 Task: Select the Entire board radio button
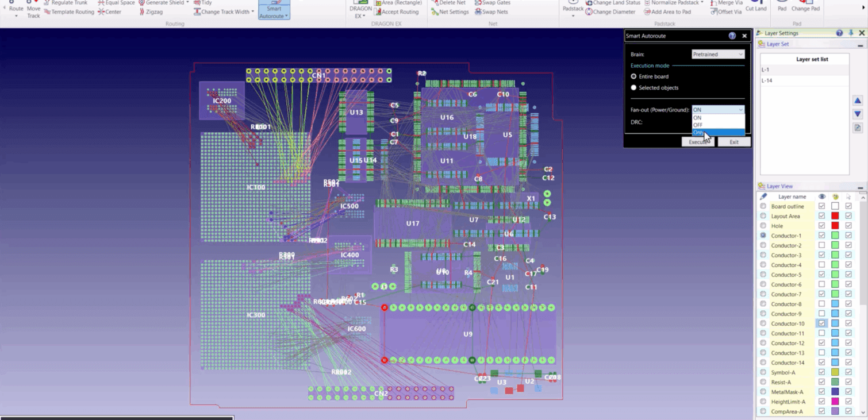pos(634,76)
